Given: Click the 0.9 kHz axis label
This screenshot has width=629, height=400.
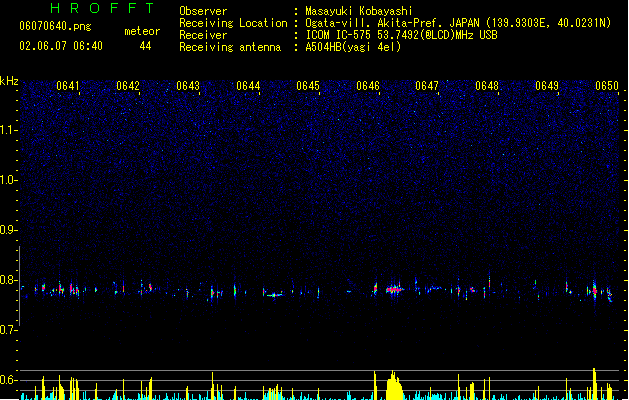Looking at the screenshot, I should (x=8, y=230).
